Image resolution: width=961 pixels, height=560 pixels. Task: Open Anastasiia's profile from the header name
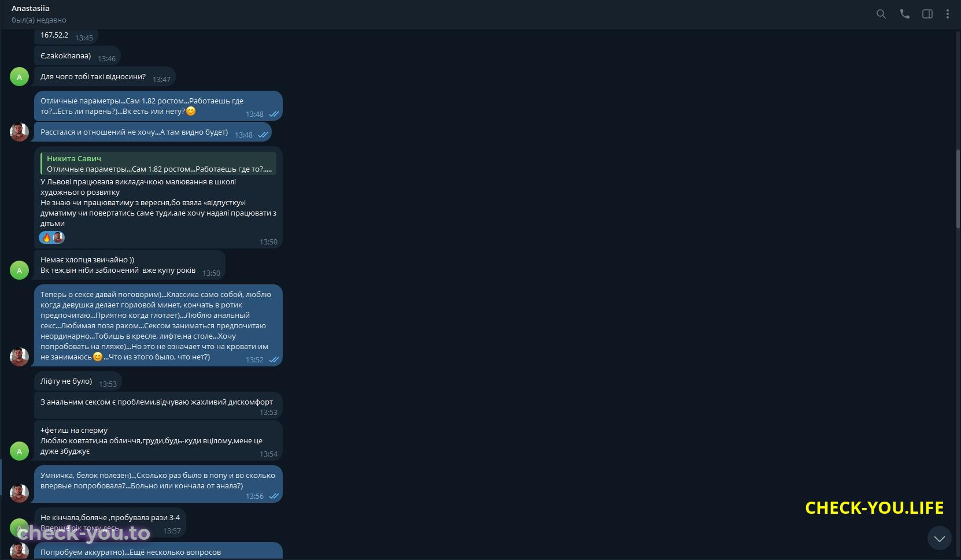tap(31, 8)
